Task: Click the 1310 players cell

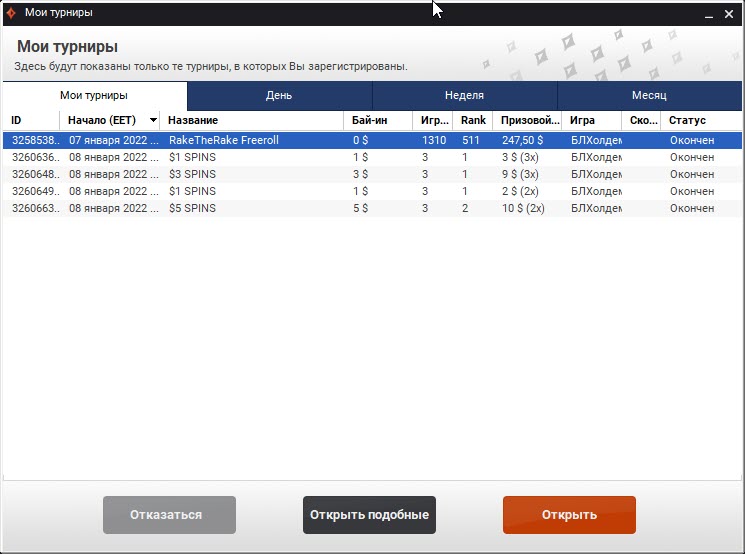Action: click(434, 141)
